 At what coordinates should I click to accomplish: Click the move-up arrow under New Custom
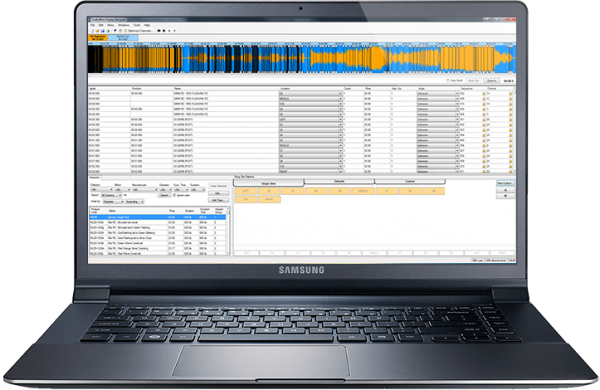(505, 190)
